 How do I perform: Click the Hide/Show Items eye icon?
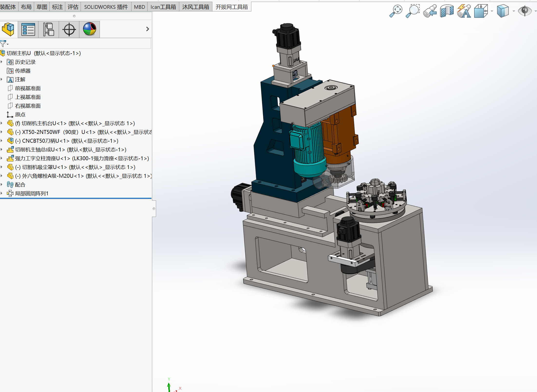pyautogui.click(x=525, y=11)
